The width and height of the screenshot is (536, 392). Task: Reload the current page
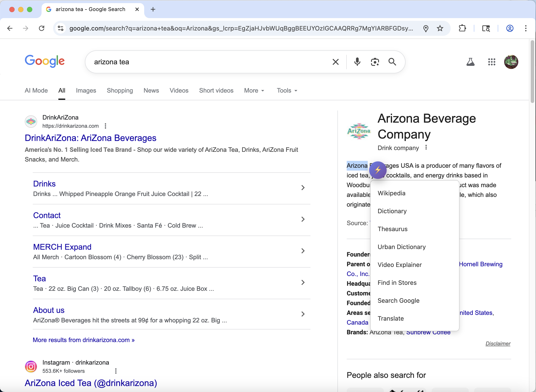pyautogui.click(x=42, y=29)
